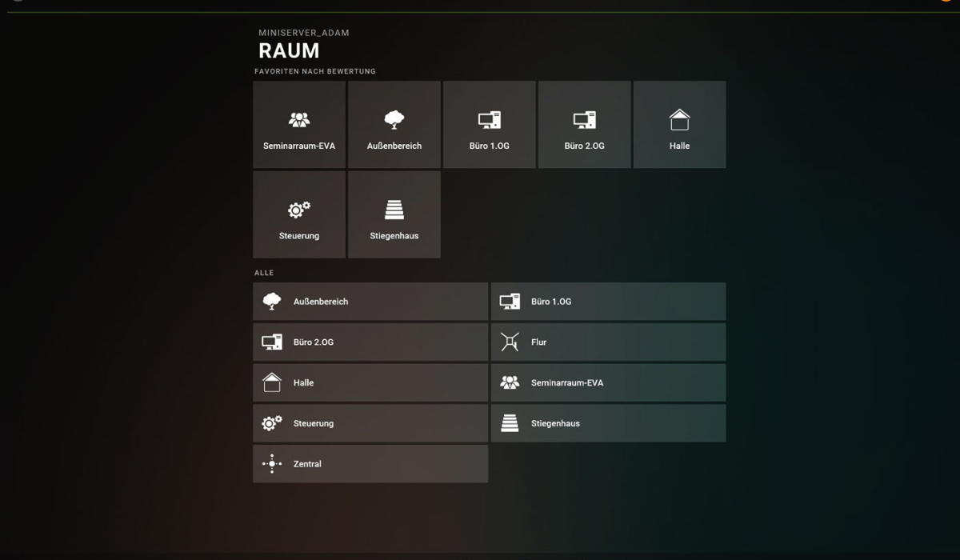Click the Flur icon in the Alle list
This screenshot has width=960, height=560.
coord(510,342)
